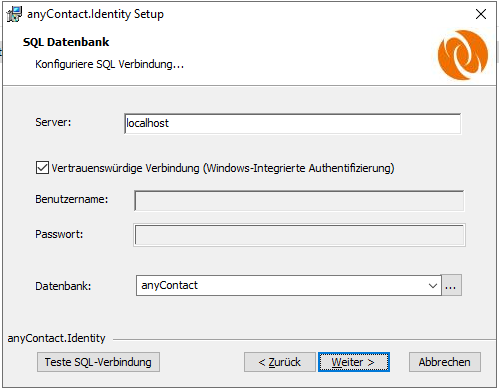Click the anyContact.Identity footer label
Screen dimensions: 499x390
[x=56, y=338]
